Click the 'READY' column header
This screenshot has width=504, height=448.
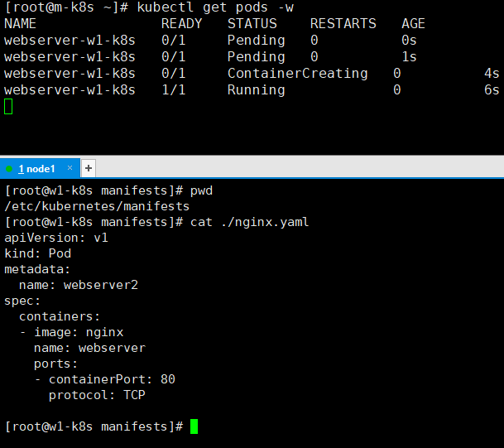coord(181,24)
